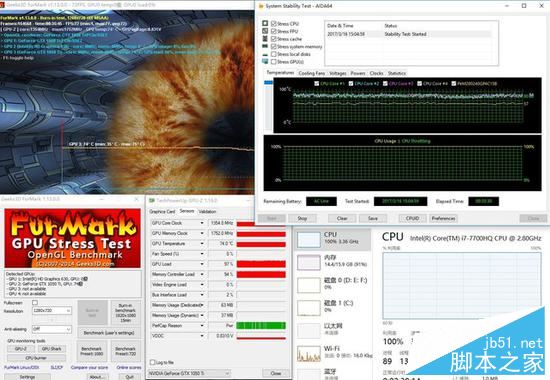Click the CPU chip icon beside Stress CPU
Screen dimensions: 550x380
point(265,24)
